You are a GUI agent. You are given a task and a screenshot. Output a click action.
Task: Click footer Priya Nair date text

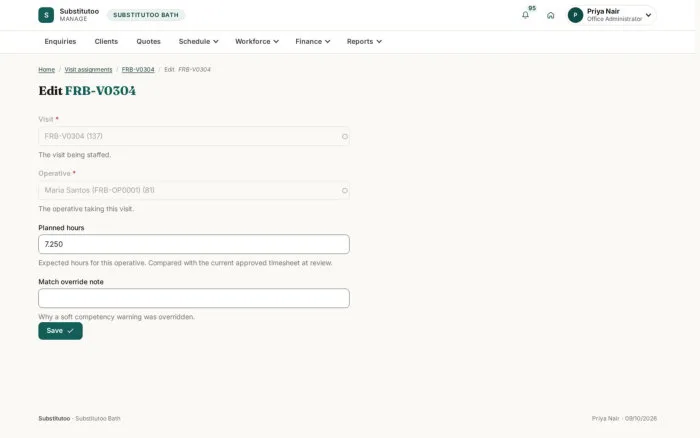tap(624, 419)
